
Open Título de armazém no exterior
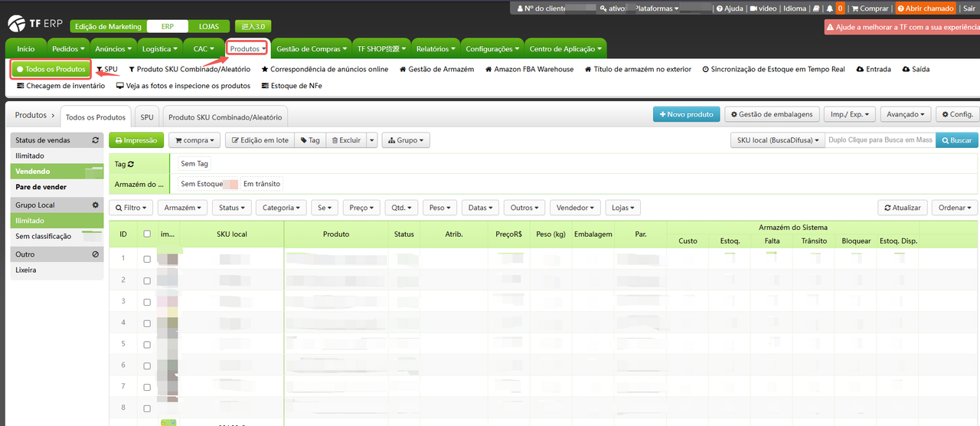638,69
